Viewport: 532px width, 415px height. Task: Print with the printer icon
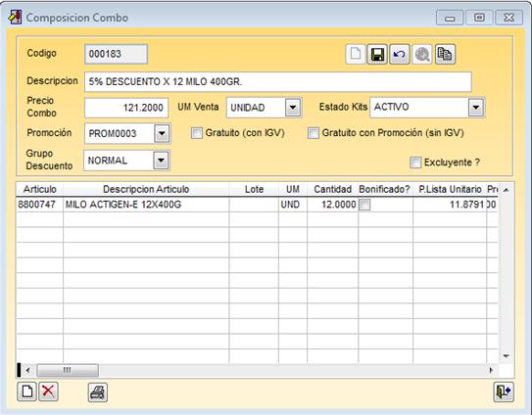coord(98,392)
